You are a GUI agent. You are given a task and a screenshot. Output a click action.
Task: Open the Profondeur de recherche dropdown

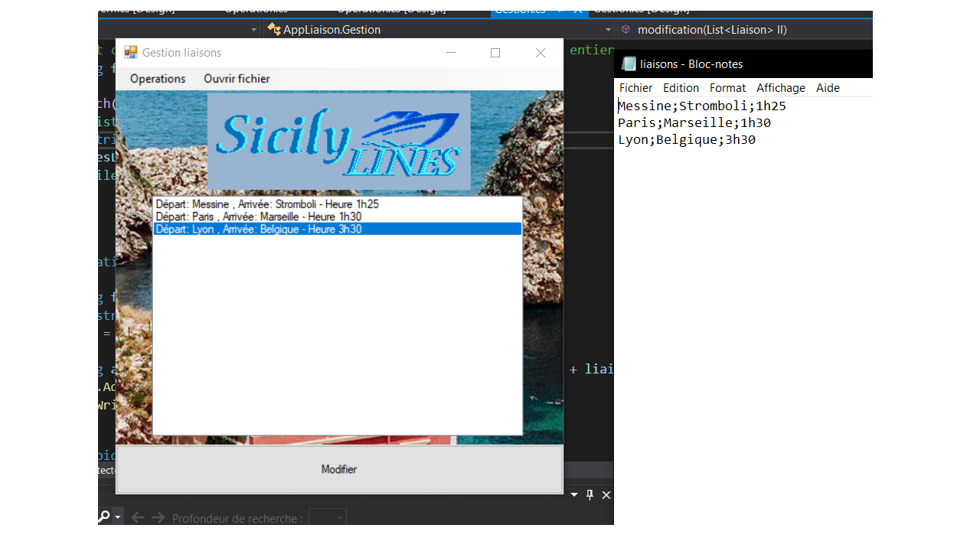(x=328, y=518)
